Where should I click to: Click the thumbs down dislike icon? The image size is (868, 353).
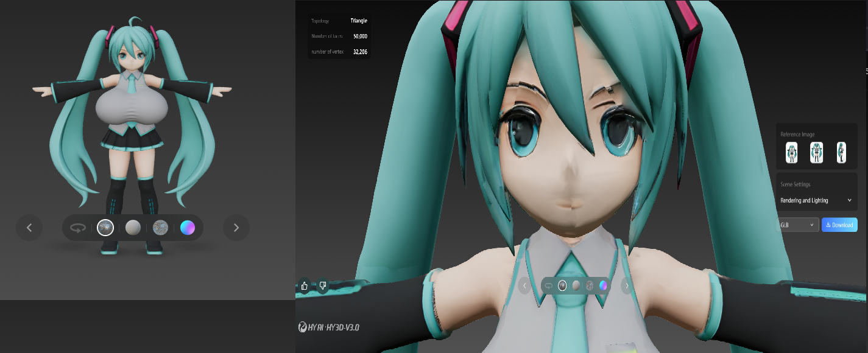click(323, 285)
